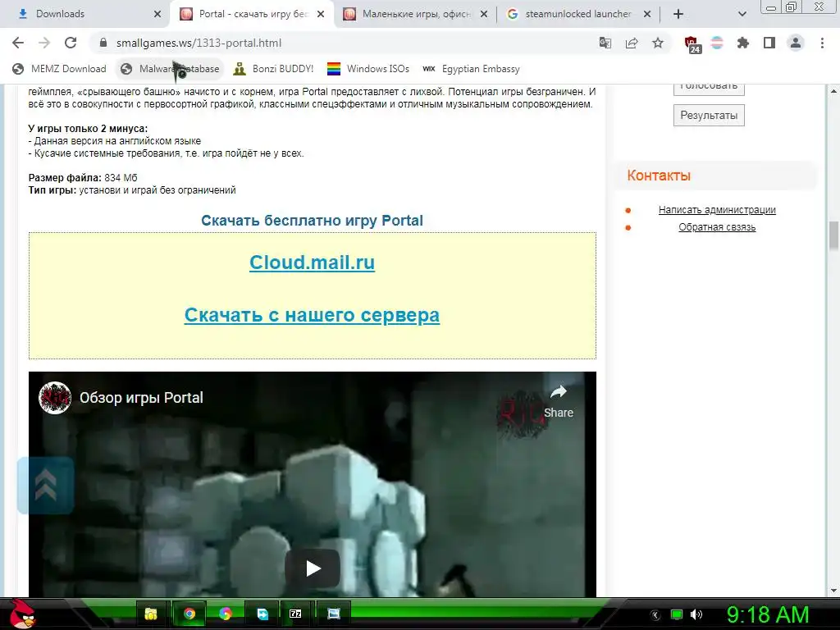Click the Контакты sidebar heading
Viewport: 840px width, 630px height.
pos(659,176)
